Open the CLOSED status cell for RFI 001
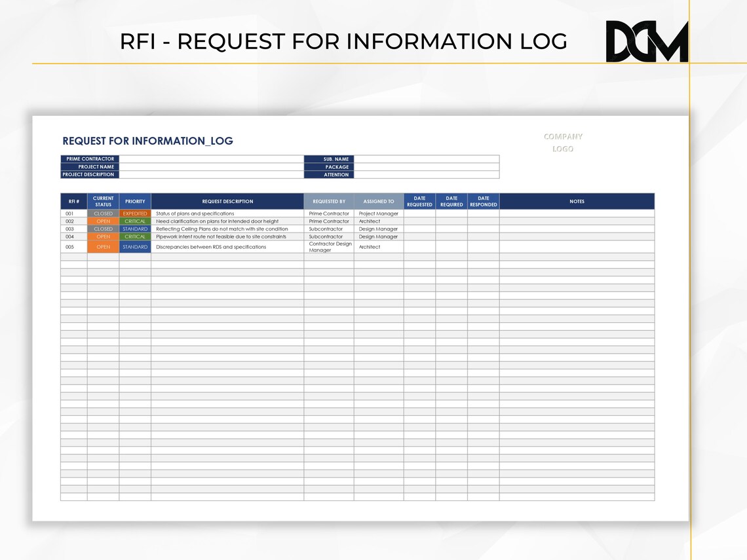The width and height of the screenshot is (747, 560). pos(103,213)
